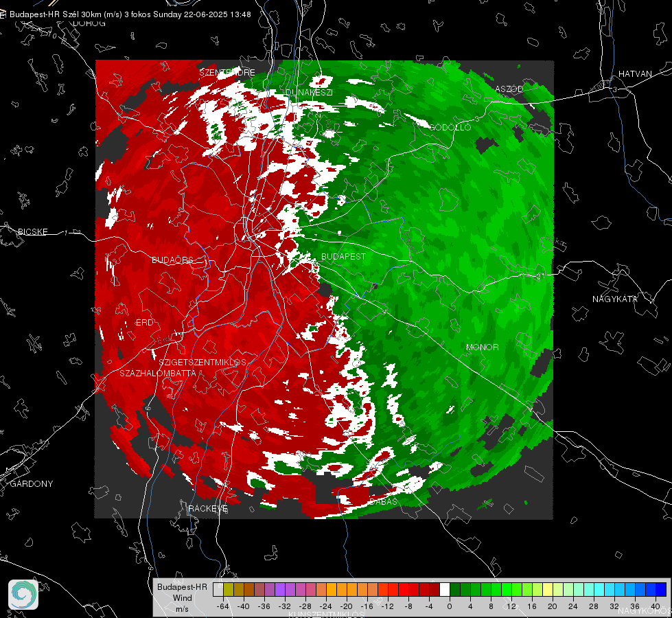Click the -64 tick label on the legend
This screenshot has width=672, height=618.
pyautogui.click(x=222, y=606)
